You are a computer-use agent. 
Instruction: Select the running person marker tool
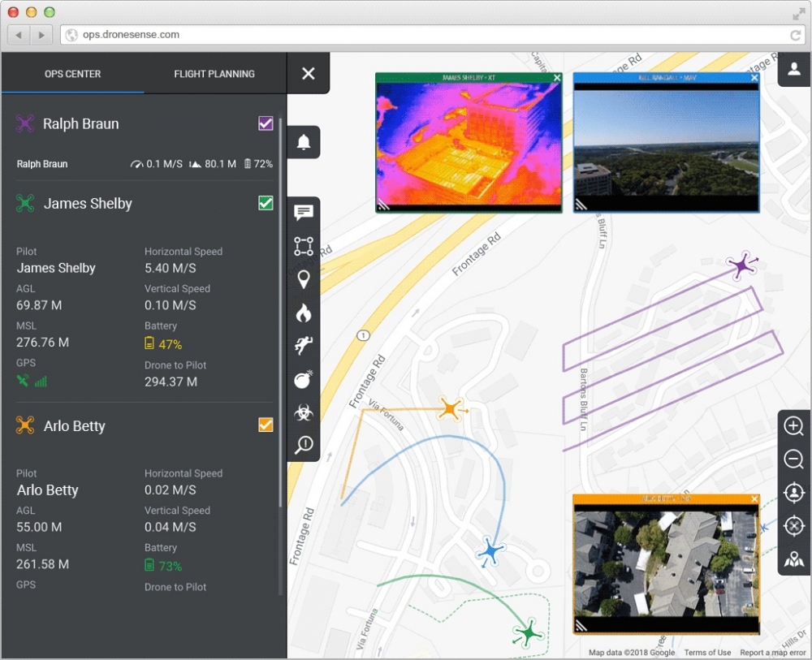pyautogui.click(x=304, y=346)
